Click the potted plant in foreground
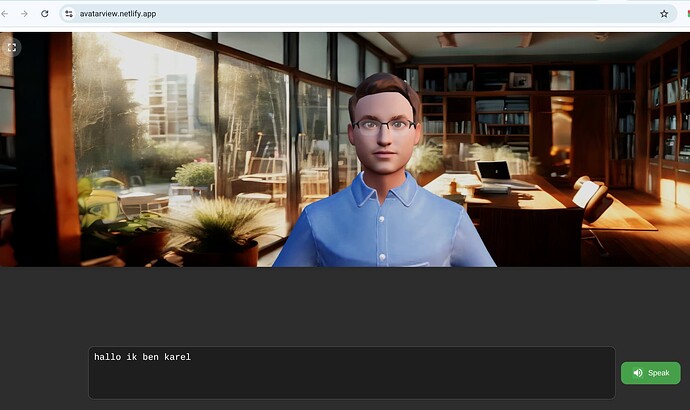690x410 pixels. (215, 225)
